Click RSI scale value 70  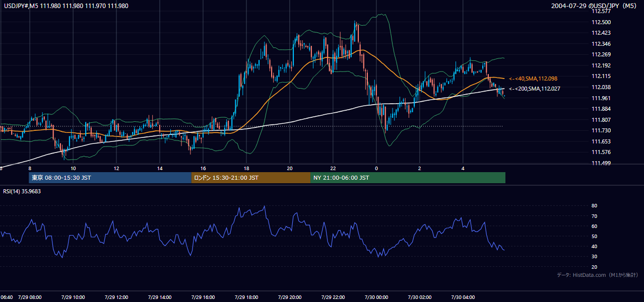tap(595, 216)
